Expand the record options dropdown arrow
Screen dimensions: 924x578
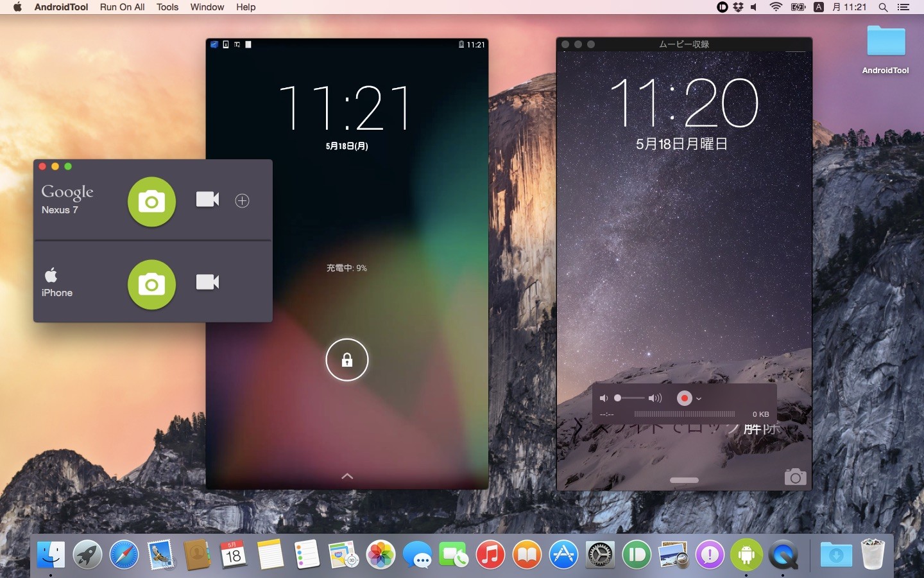pos(699,399)
